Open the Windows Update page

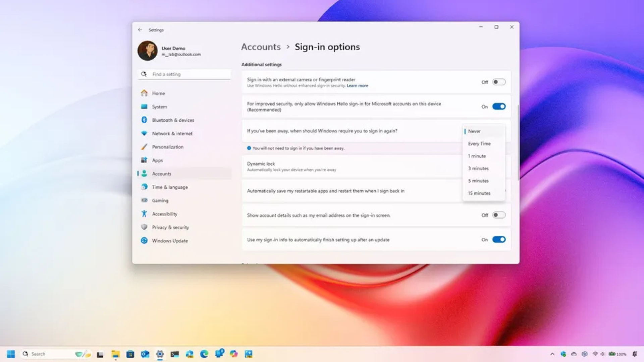169,241
